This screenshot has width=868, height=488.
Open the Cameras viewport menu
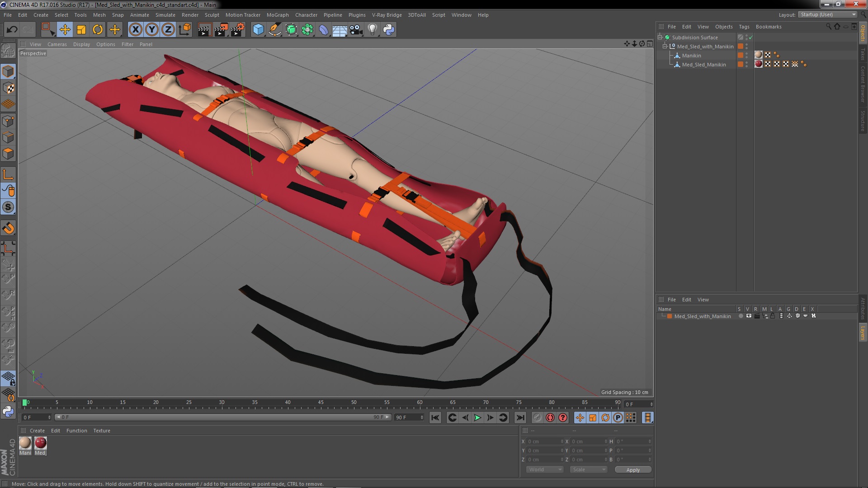point(57,44)
